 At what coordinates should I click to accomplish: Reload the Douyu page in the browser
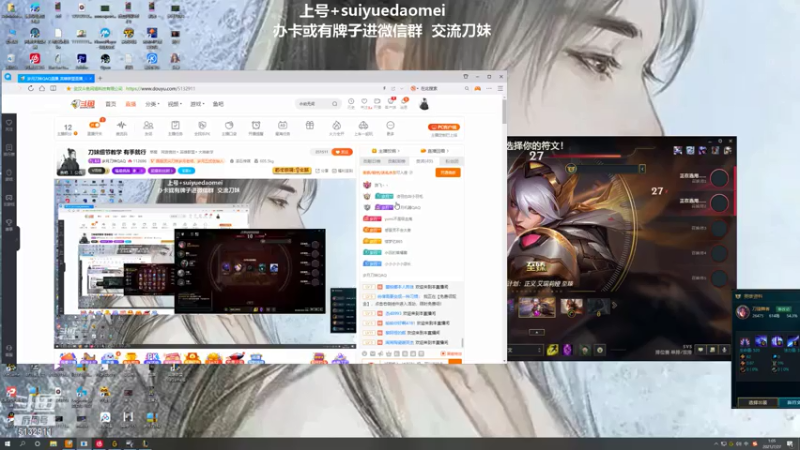tap(31, 88)
